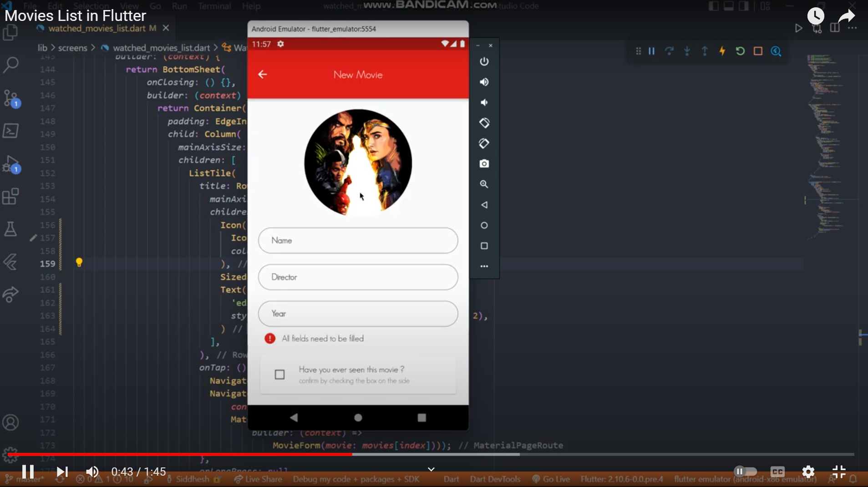
Task: Open the Testing flask icon
Action: click(10, 229)
